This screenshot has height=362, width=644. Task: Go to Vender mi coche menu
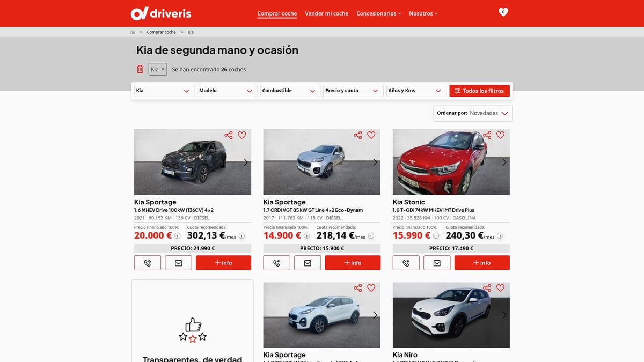326,13
